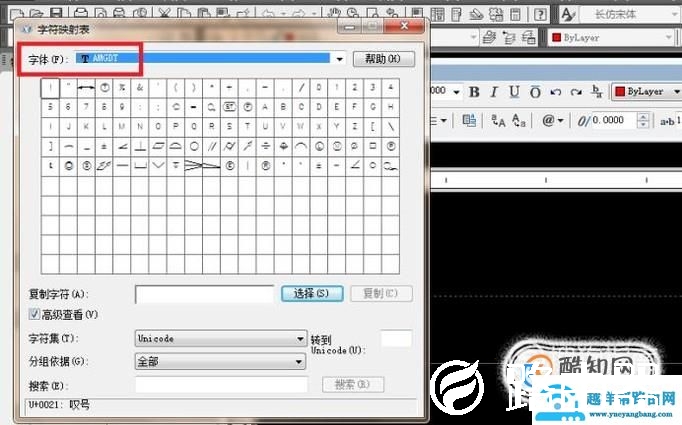The image size is (682, 425).
Task: Select the circularity circle symbol in character grid
Action: click(x=194, y=146)
